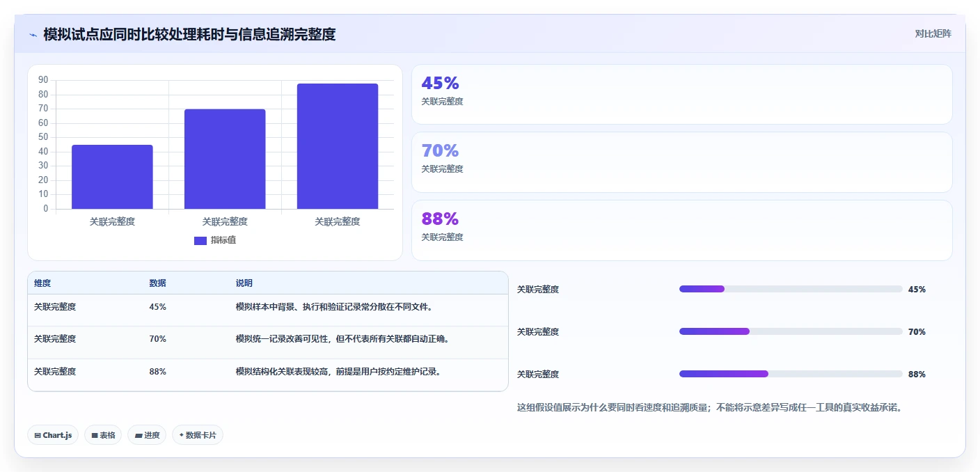Click the 说明 column header

tap(244, 283)
